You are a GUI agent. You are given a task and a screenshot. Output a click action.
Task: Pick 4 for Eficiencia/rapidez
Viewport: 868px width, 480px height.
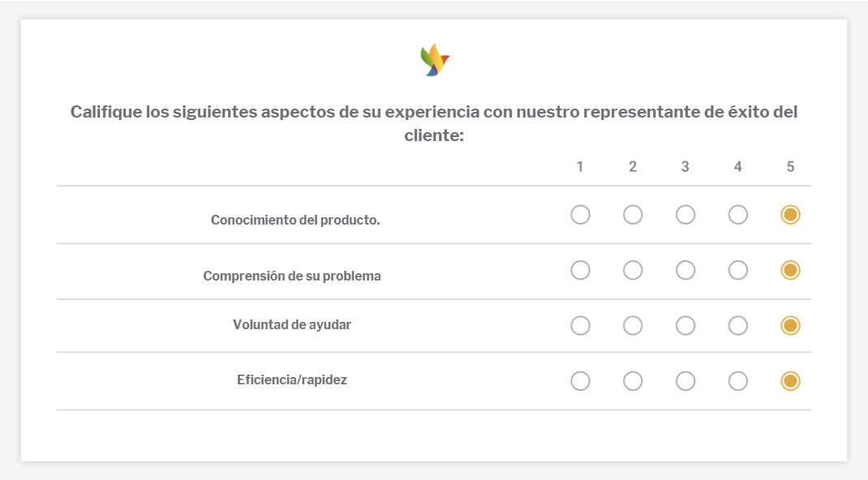(x=738, y=381)
